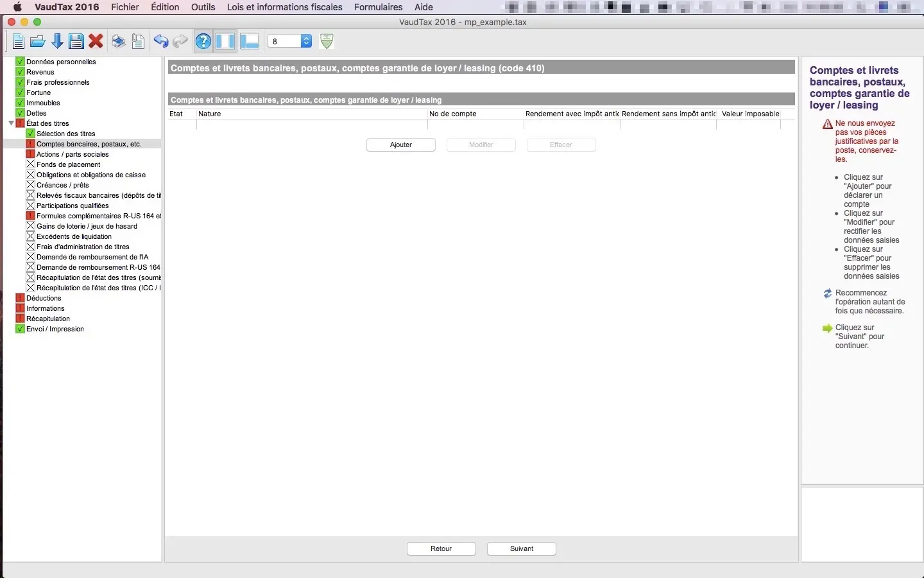
Task: Select Frais d'administration de titres
Action: coord(83,247)
